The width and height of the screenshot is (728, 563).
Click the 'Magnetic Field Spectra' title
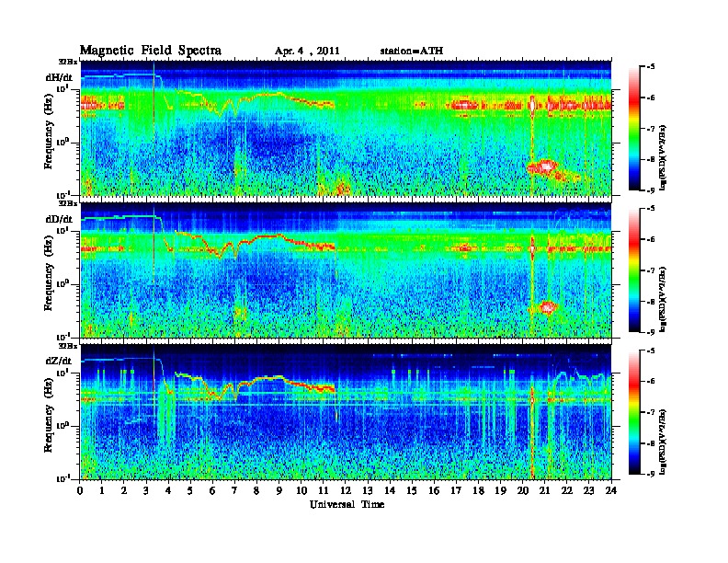click(x=151, y=51)
